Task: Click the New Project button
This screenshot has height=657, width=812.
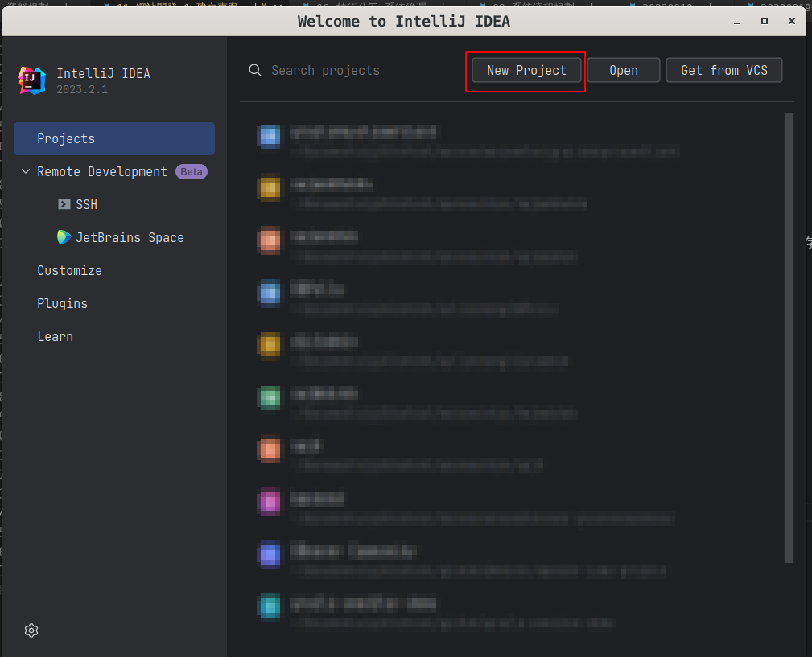Action: pos(526,70)
